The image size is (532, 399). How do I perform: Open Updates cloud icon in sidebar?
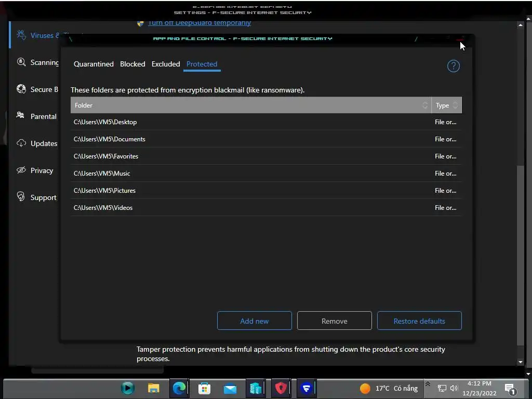pyautogui.click(x=21, y=143)
